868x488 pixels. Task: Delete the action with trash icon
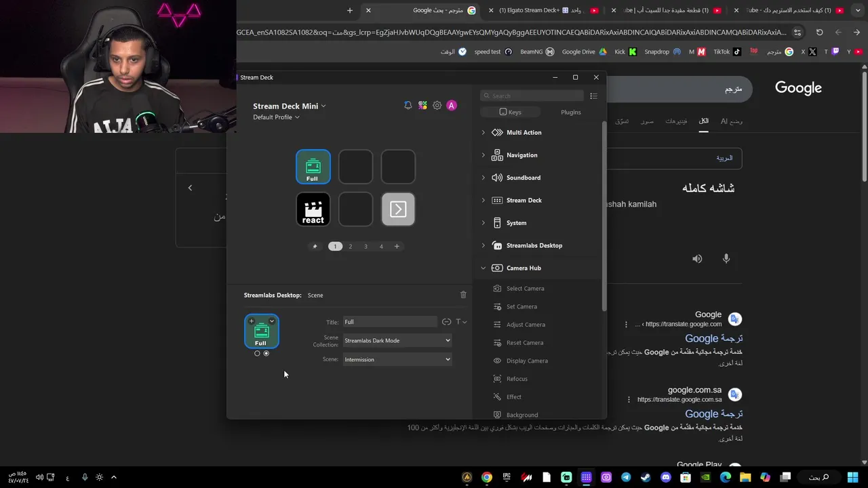(463, 295)
